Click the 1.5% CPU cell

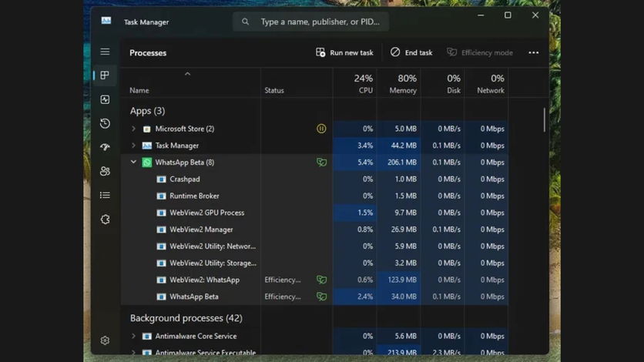click(x=355, y=213)
